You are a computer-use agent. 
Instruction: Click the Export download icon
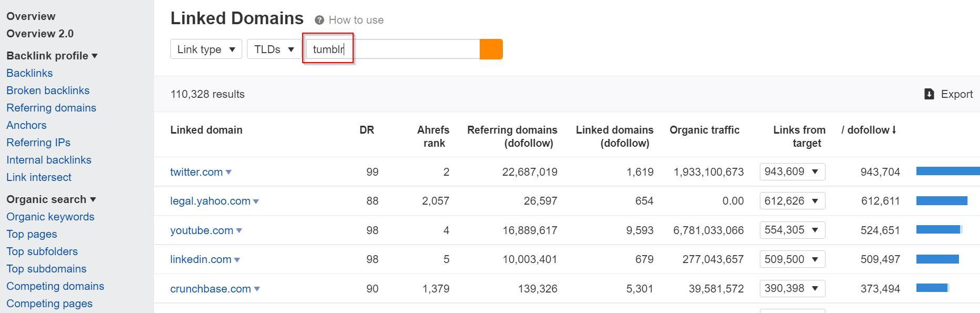tap(929, 94)
